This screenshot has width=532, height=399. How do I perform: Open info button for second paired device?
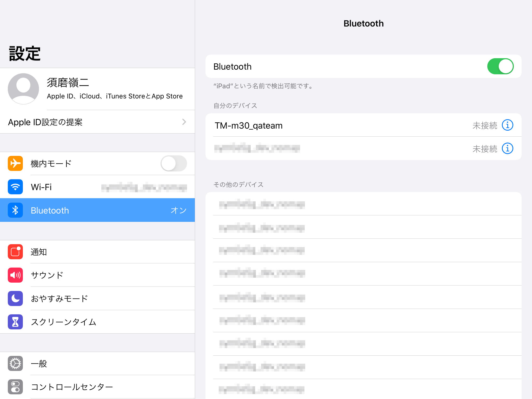click(x=507, y=149)
